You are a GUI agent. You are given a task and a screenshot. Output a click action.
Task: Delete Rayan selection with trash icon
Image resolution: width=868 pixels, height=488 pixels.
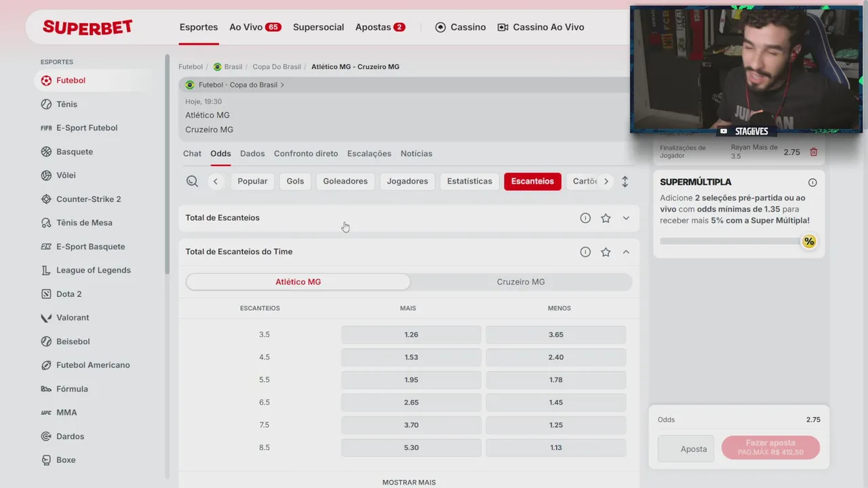[x=814, y=152]
